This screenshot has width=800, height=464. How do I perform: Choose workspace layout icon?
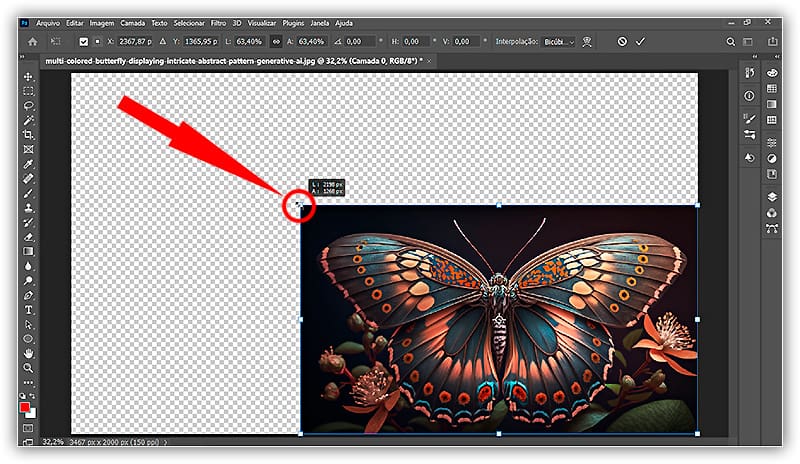pos(748,42)
